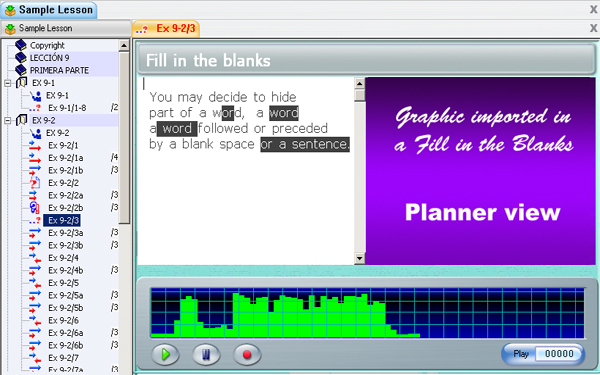Click the open-book icon of EX 9-1
The image size is (600, 375).
21,83
